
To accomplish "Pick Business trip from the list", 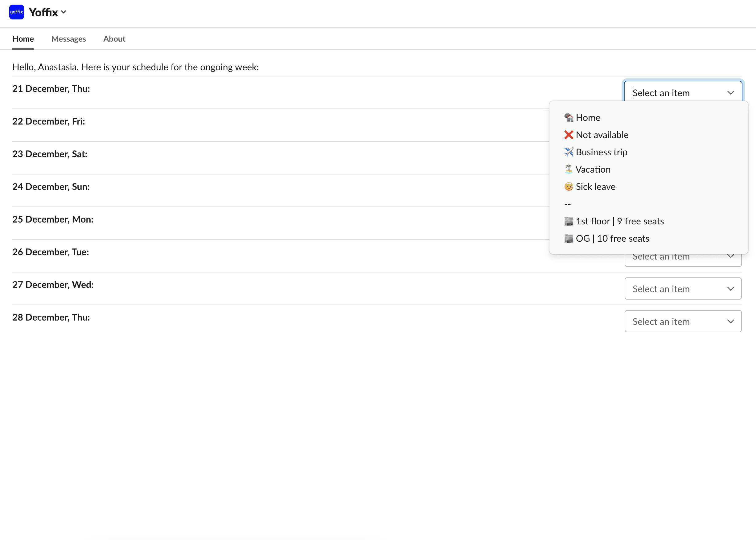I will [649, 152].
